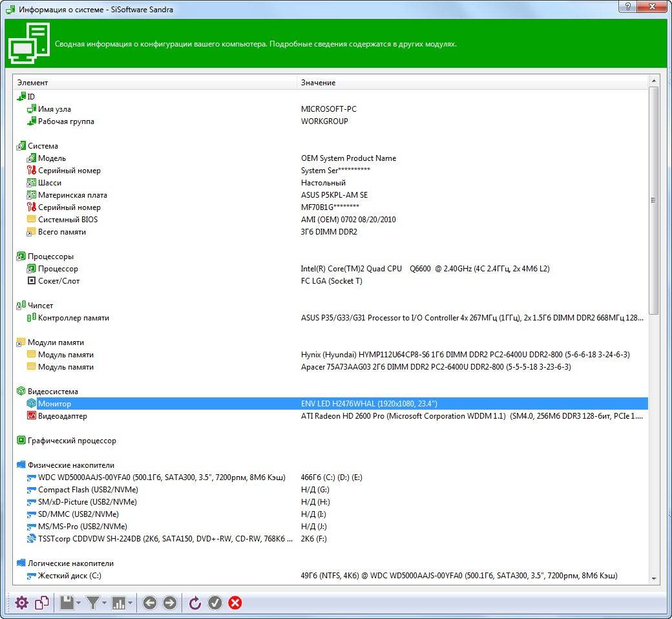
Task: Open the settings gear in bottom toolbar
Action: 22,603
